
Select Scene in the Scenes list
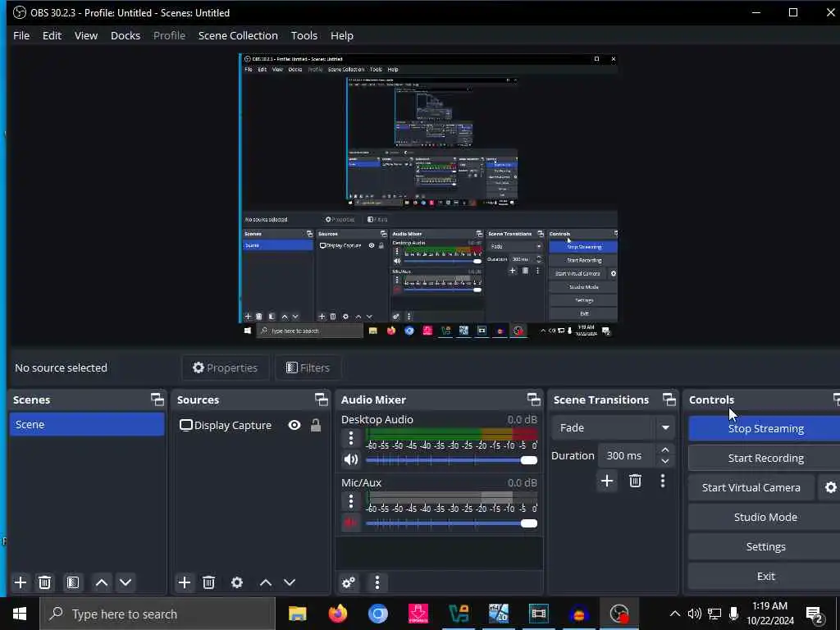pos(87,424)
